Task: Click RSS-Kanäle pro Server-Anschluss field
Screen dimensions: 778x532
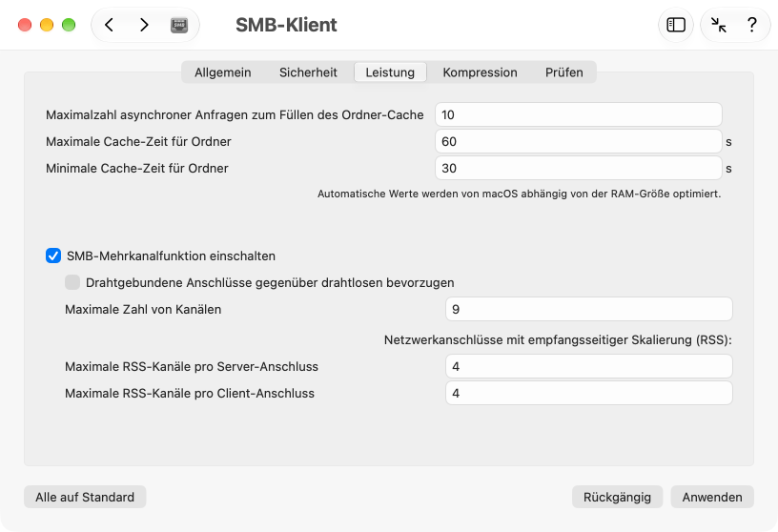Action: (589, 366)
